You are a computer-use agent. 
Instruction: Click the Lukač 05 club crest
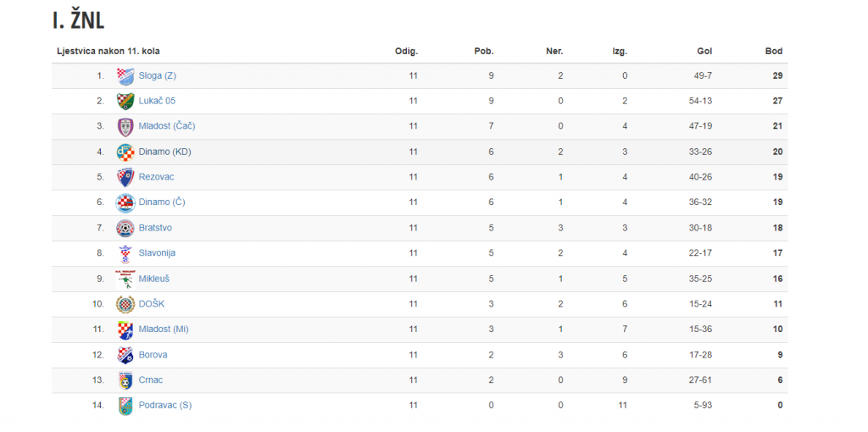[x=125, y=102]
